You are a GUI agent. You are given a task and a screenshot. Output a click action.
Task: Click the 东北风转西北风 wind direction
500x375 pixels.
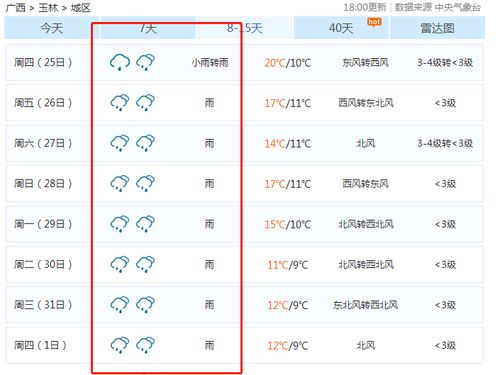(x=366, y=305)
